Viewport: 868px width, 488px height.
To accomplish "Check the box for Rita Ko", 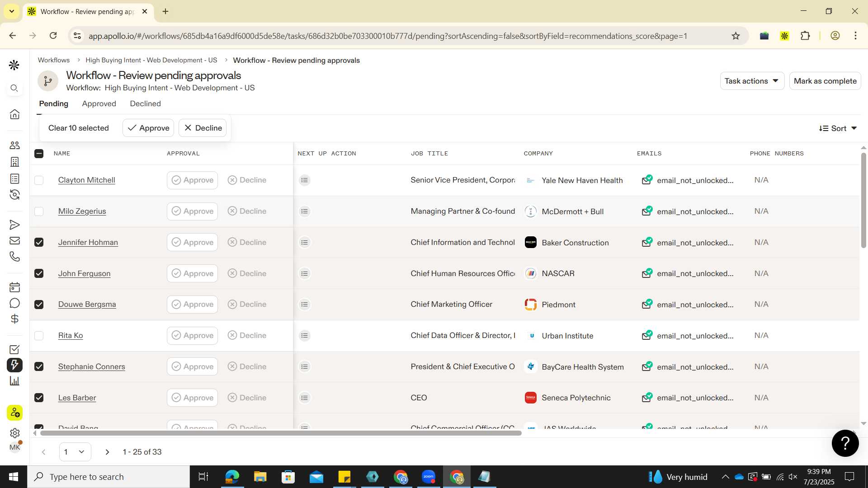I will pyautogui.click(x=39, y=336).
